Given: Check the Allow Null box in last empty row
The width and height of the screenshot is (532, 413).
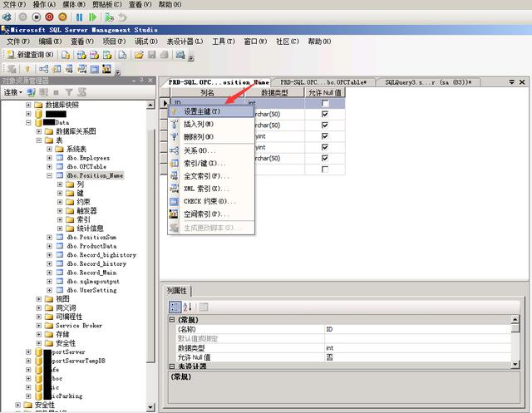Looking at the screenshot, I should pyautogui.click(x=324, y=169).
